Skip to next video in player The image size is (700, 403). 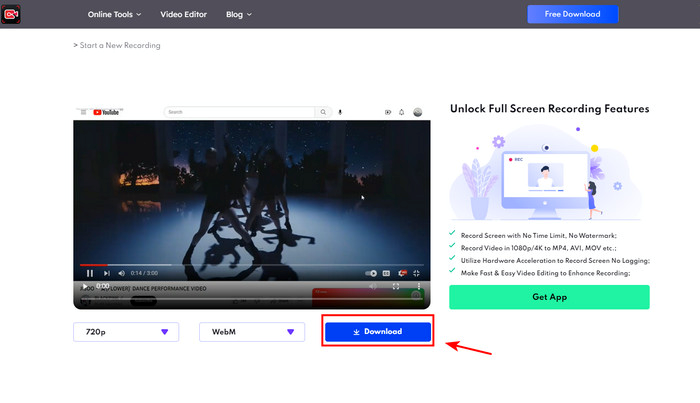[x=107, y=272]
